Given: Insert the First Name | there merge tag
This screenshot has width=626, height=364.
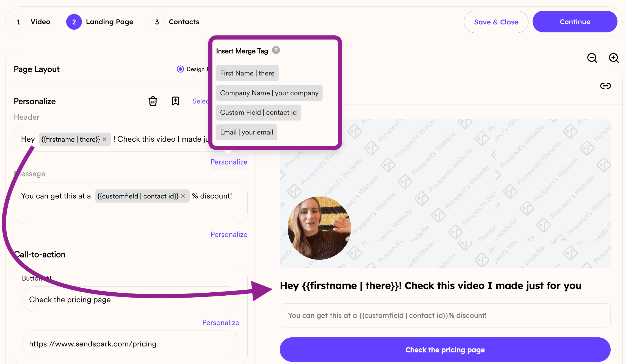Looking at the screenshot, I should pyautogui.click(x=247, y=73).
